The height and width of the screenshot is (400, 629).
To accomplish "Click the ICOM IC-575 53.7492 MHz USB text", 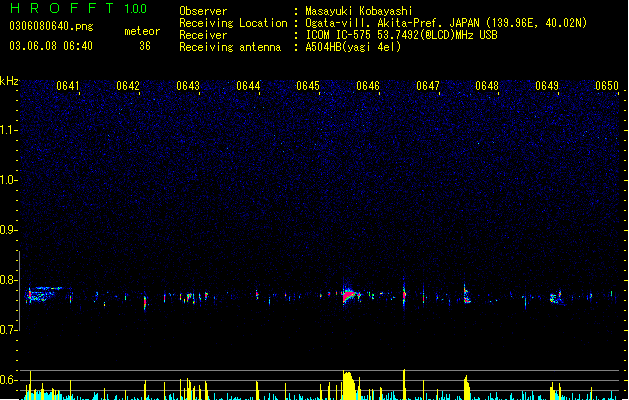I will pos(401,35).
